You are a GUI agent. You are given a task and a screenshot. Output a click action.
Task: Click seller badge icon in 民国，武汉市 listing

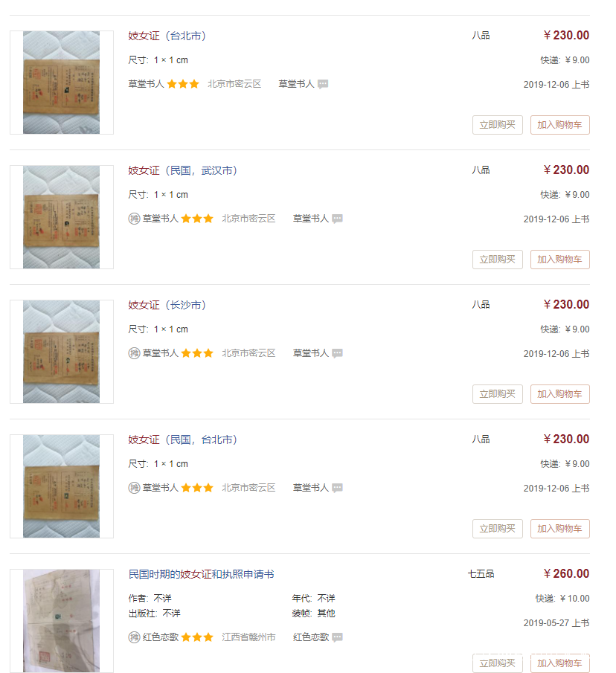tap(134, 219)
